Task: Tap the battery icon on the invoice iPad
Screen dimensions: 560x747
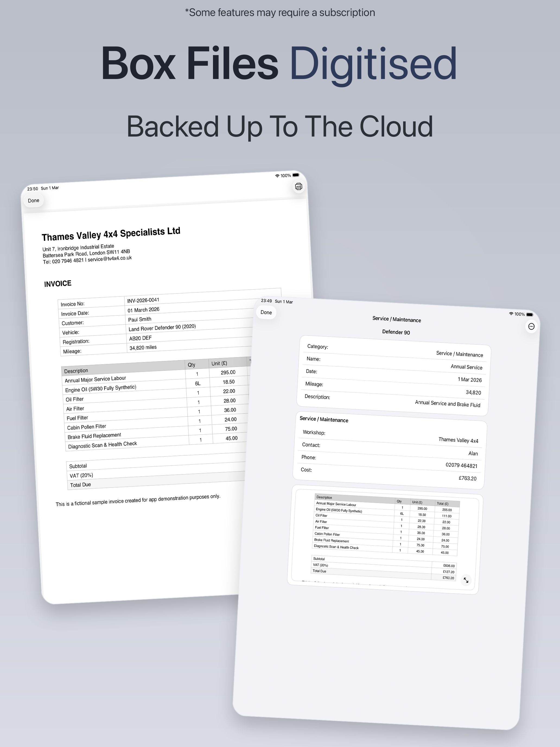Action: click(296, 175)
